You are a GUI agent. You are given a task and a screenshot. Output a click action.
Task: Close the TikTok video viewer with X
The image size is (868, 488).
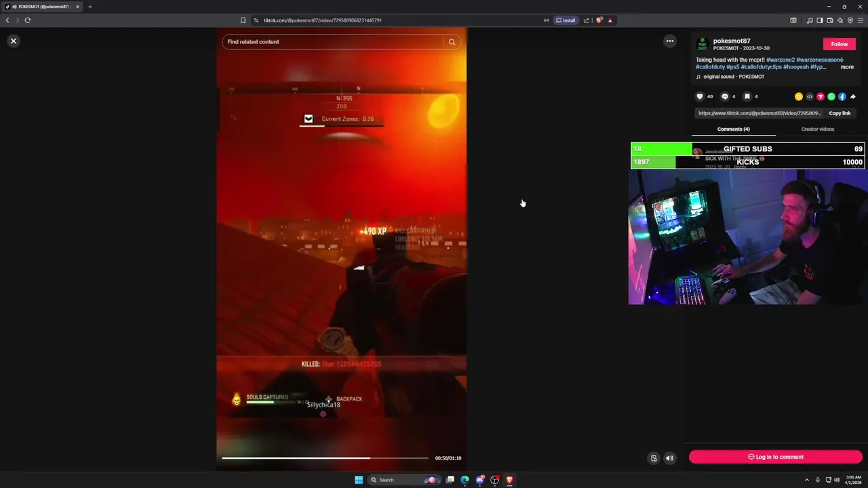click(x=13, y=41)
